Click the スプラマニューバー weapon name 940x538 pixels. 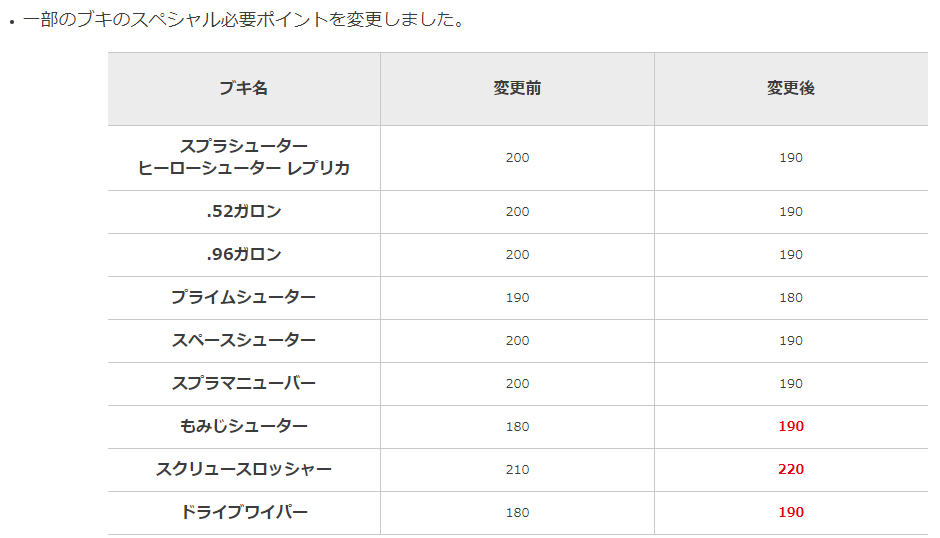[x=243, y=383]
